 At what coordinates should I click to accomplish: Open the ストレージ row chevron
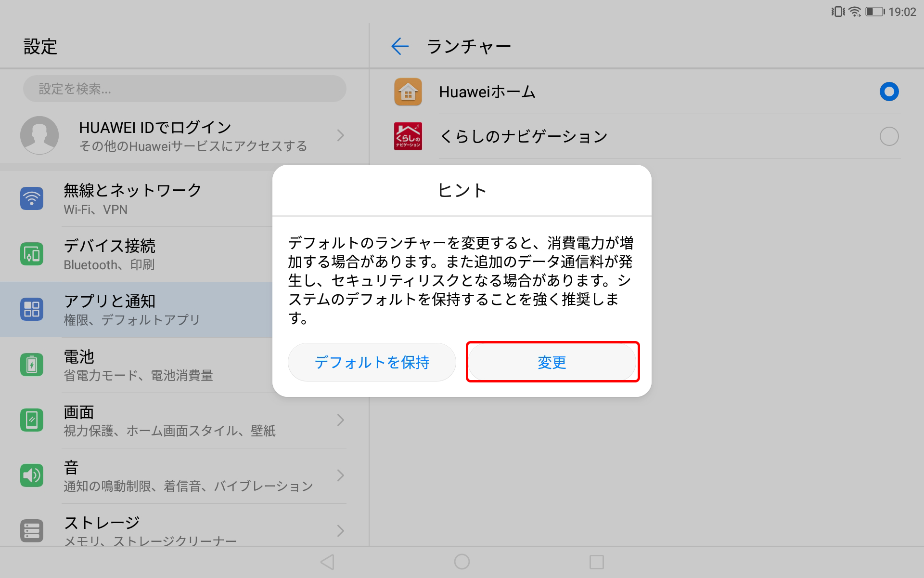341,531
